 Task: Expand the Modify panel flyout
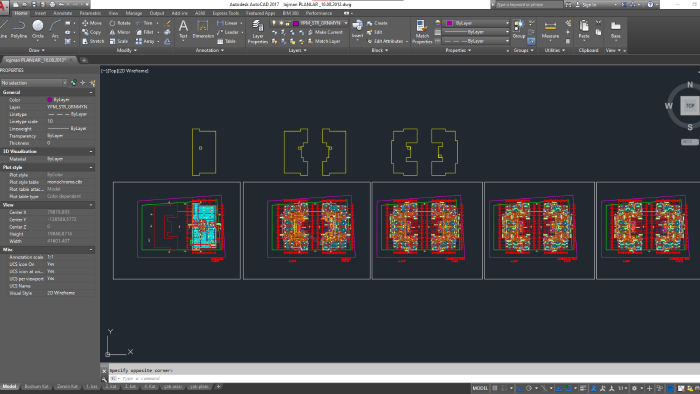[126, 50]
